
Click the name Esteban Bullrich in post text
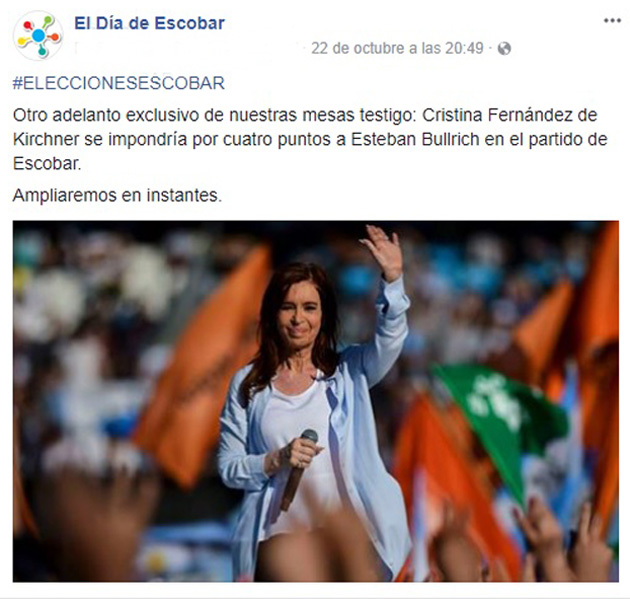(415, 139)
